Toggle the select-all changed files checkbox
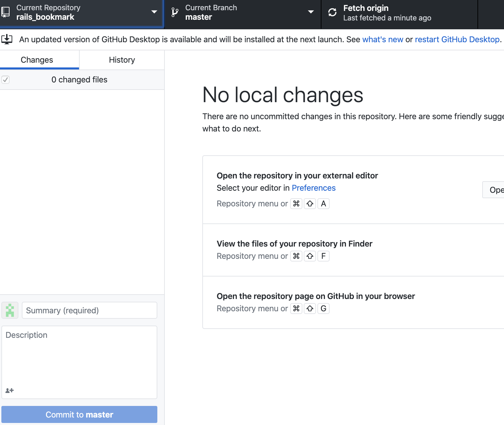Viewport: 504px width, 425px height. pyautogui.click(x=5, y=80)
